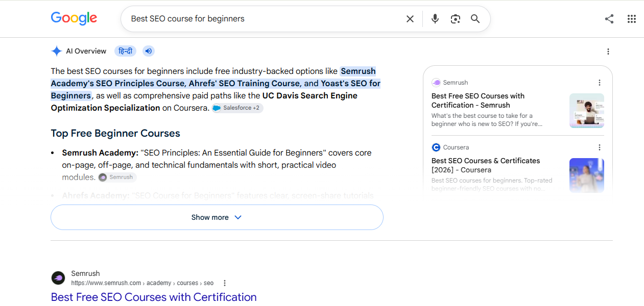The height and width of the screenshot is (306, 644).
Task: Click the Top Free Beginner Courses heading
Action: click(x=115, y=133)
